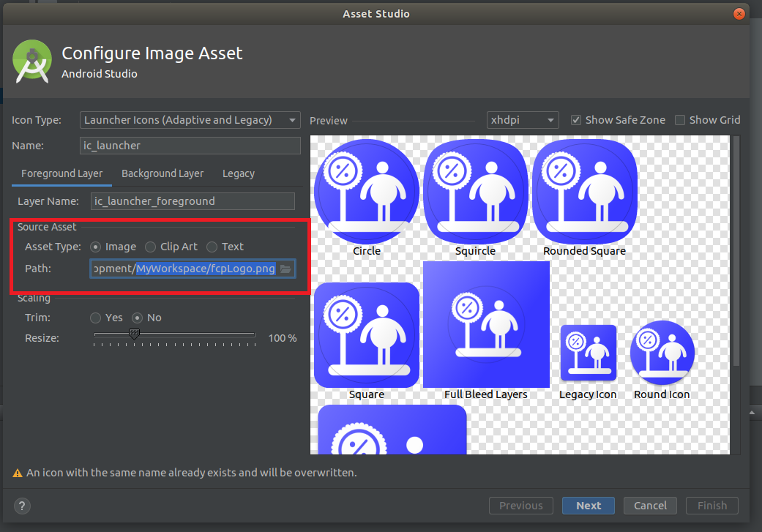Disable the Show Safe Zone checkbox
This screenshot has width=762, height=532.
(x=576, y=120)
